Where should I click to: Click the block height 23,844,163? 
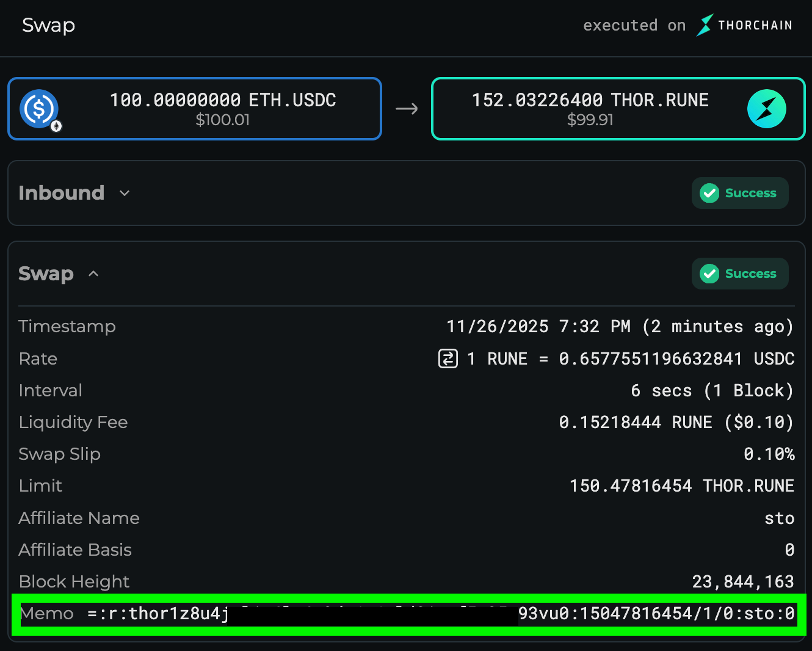point(742,581)
